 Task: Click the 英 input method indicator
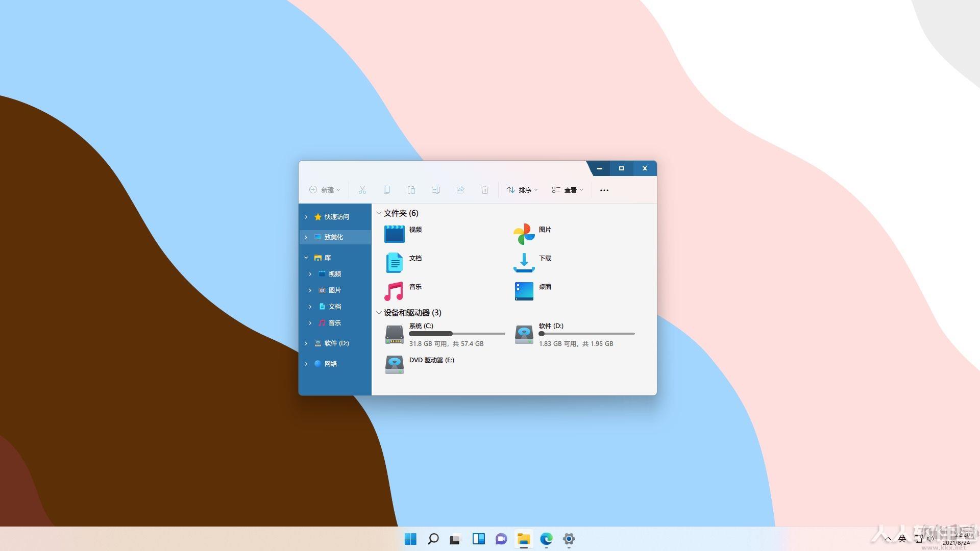click(902, 539)
